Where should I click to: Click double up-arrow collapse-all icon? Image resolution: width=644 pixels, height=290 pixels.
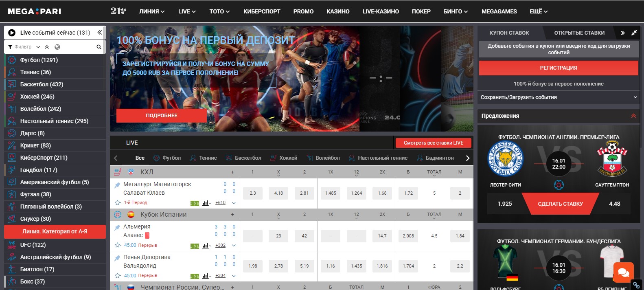click(x=47, y=47)
